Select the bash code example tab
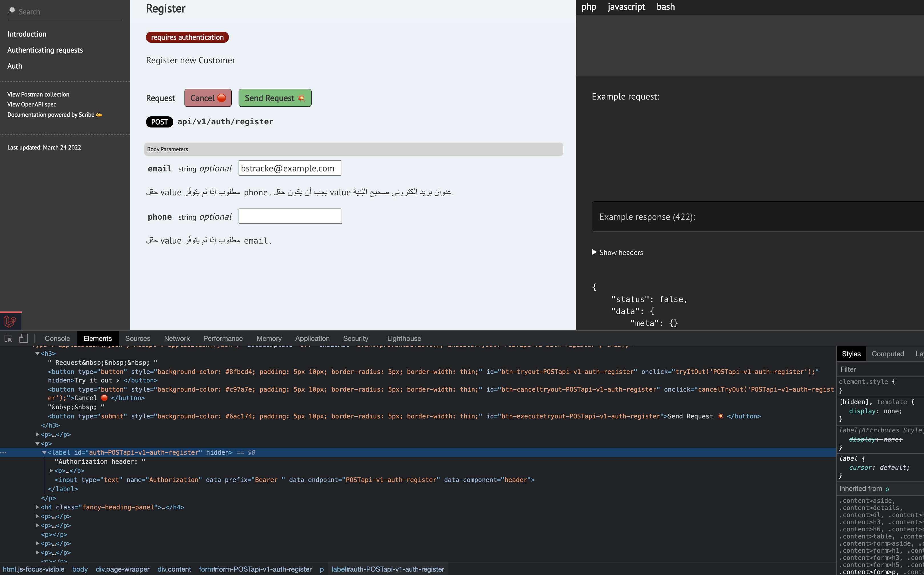 tap(665, 7)
